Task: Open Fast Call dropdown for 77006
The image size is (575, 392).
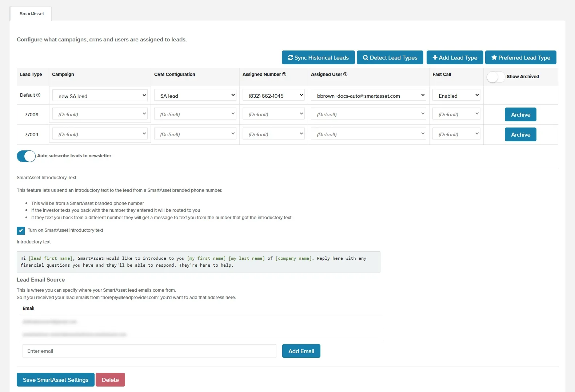Action: coord(456,114)
